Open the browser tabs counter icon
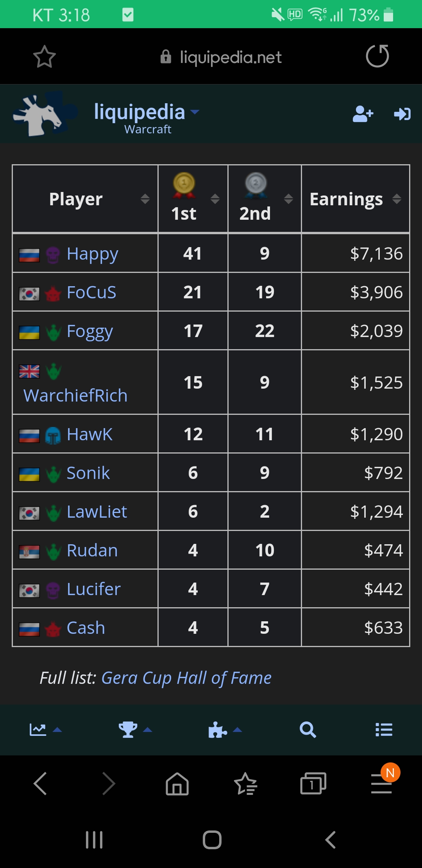The image size is (422, 868). coord(313,784)
